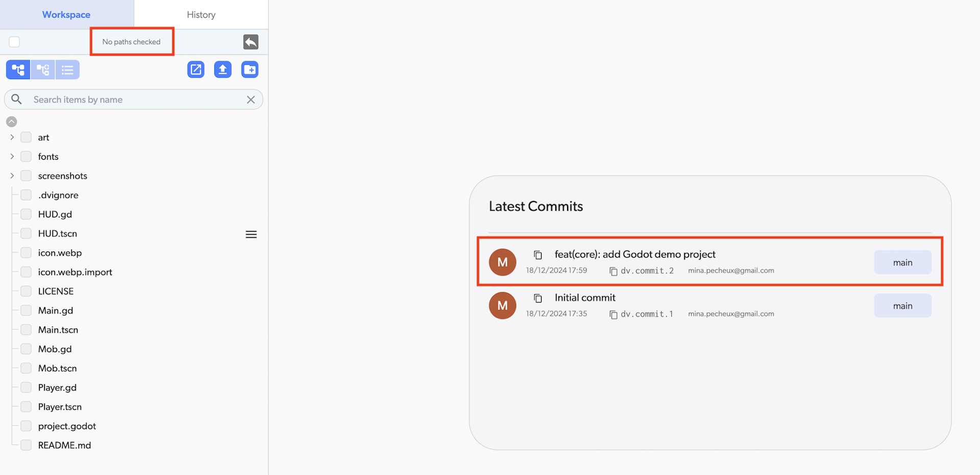This screenshot has height=475, width=980.
Task: Check the Main.tscn checkbox
Action: click(x=26, y=330)
